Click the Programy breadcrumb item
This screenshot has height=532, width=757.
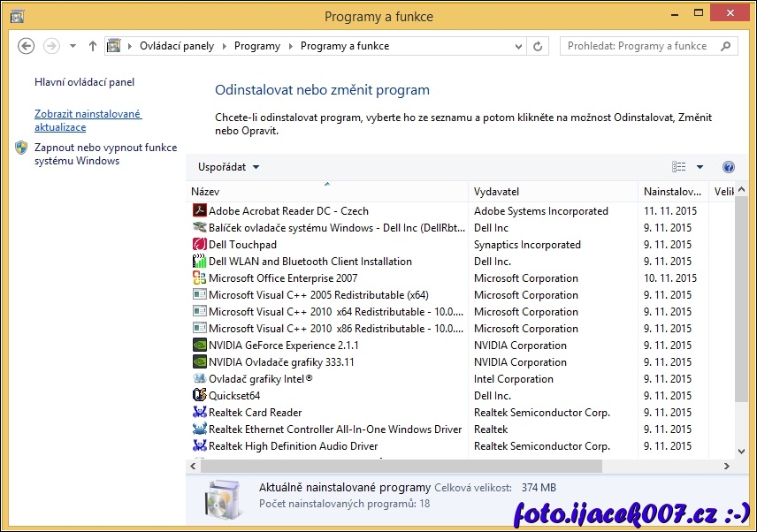pyautogui.click(x=256, y=46)
